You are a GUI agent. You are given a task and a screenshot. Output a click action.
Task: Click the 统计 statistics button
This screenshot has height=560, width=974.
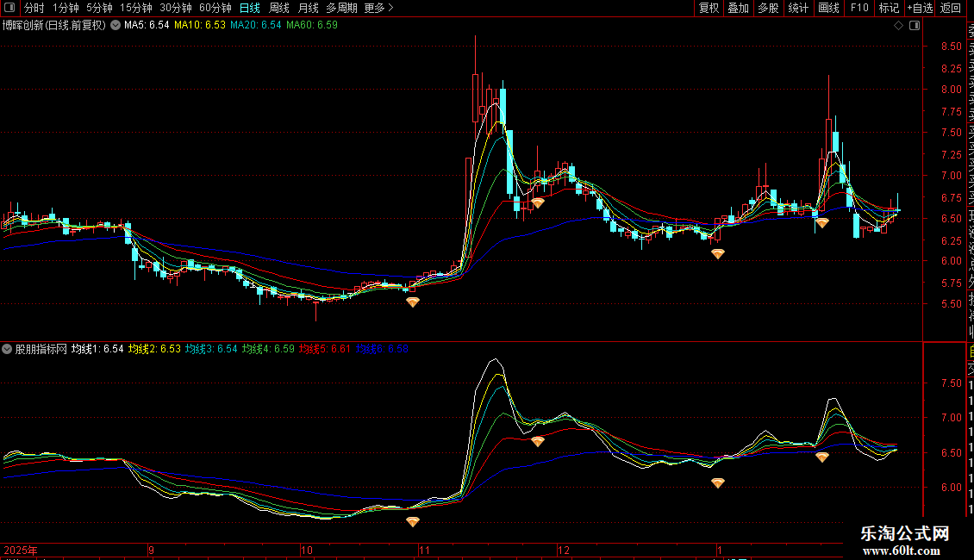pos(798,8)
